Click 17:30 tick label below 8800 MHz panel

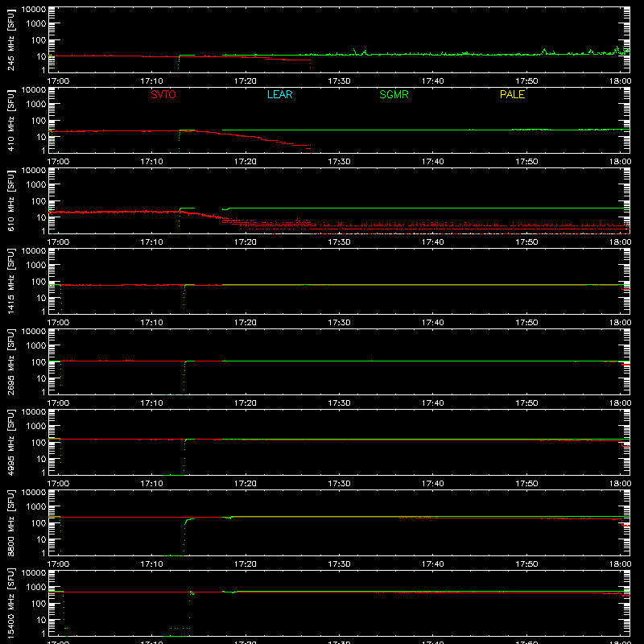[339, 564]
